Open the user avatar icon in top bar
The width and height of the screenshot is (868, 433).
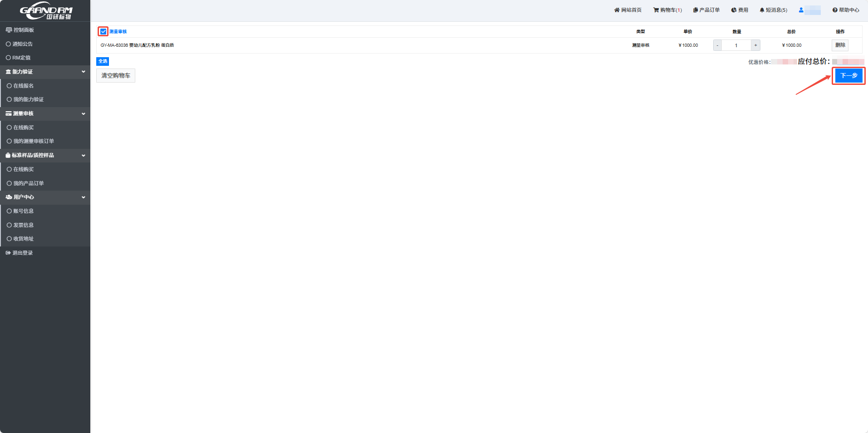point(801,10)
